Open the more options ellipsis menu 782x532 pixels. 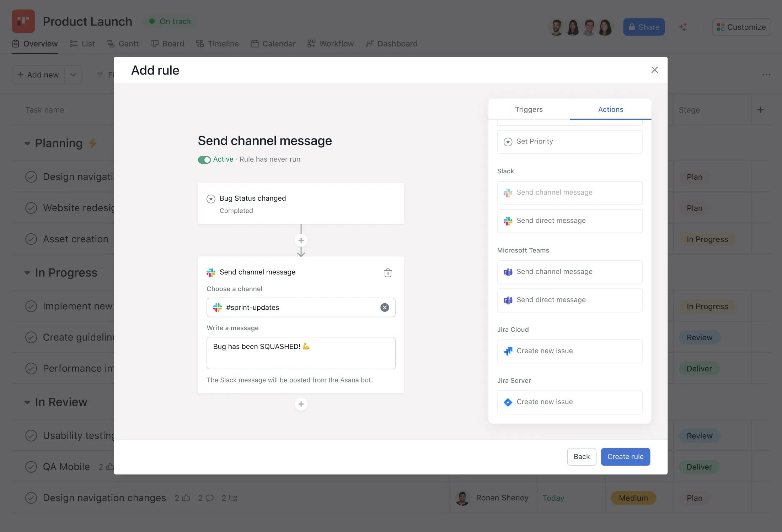[x=766, y=75]
